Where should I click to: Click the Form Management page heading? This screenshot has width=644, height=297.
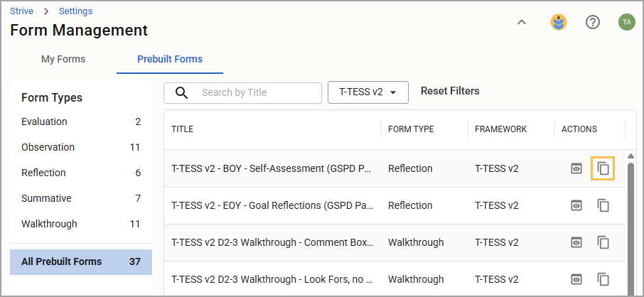coord(79,31)
